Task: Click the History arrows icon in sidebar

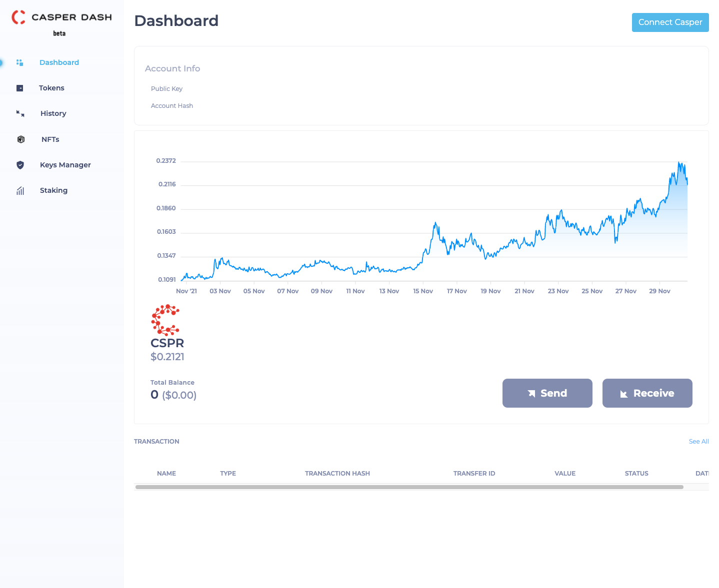Action: click(x=19, y=114)
